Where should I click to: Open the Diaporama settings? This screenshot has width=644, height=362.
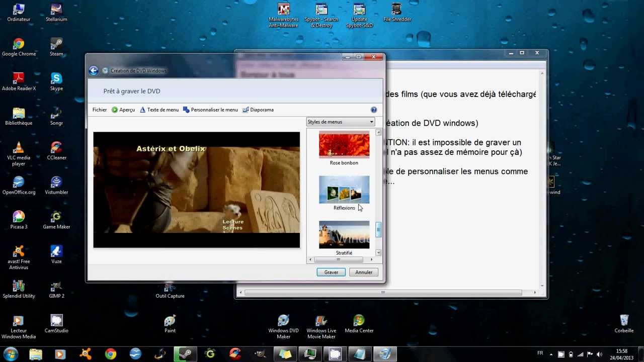click(x=258, y=110)
